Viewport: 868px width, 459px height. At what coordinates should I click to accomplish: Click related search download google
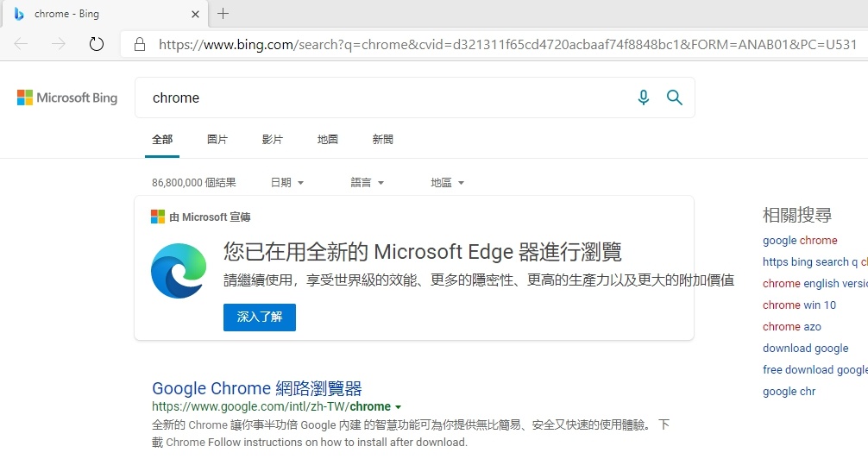(806, 349)
